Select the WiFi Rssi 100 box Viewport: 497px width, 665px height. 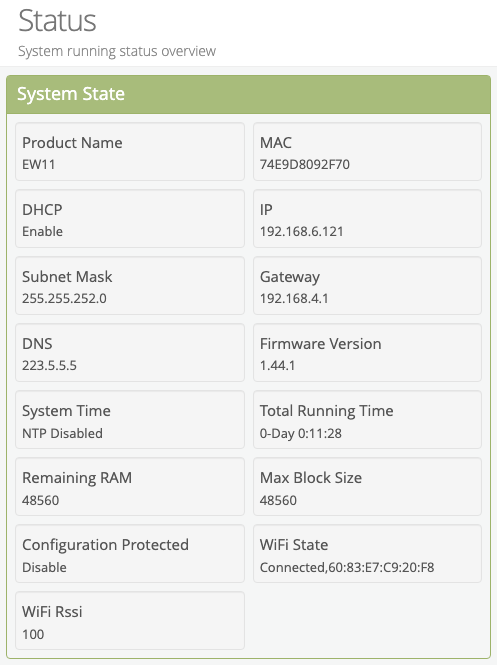click(130, 620)
